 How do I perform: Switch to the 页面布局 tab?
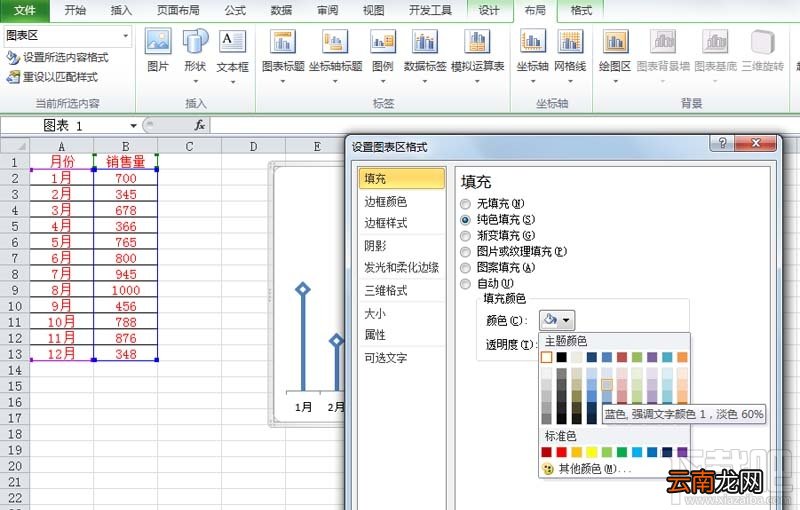click(x=178, y=11)
